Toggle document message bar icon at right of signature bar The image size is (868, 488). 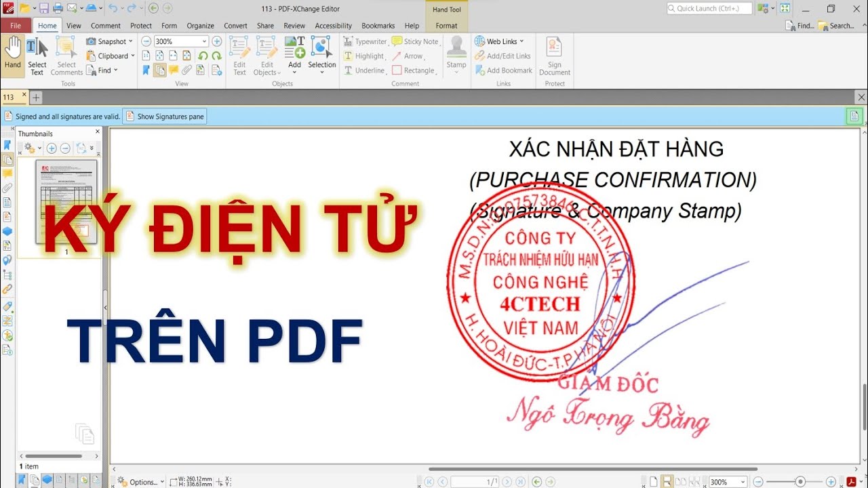[x=854, y=116]
